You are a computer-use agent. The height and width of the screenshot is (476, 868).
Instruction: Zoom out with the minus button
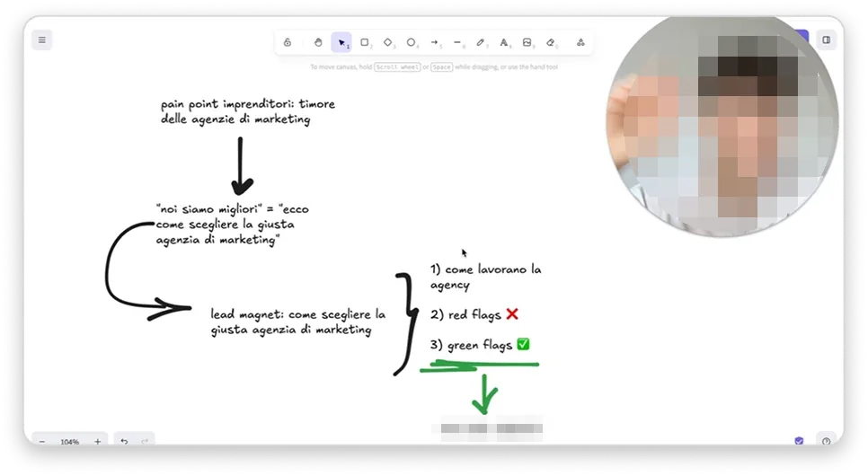click(42, 441)
